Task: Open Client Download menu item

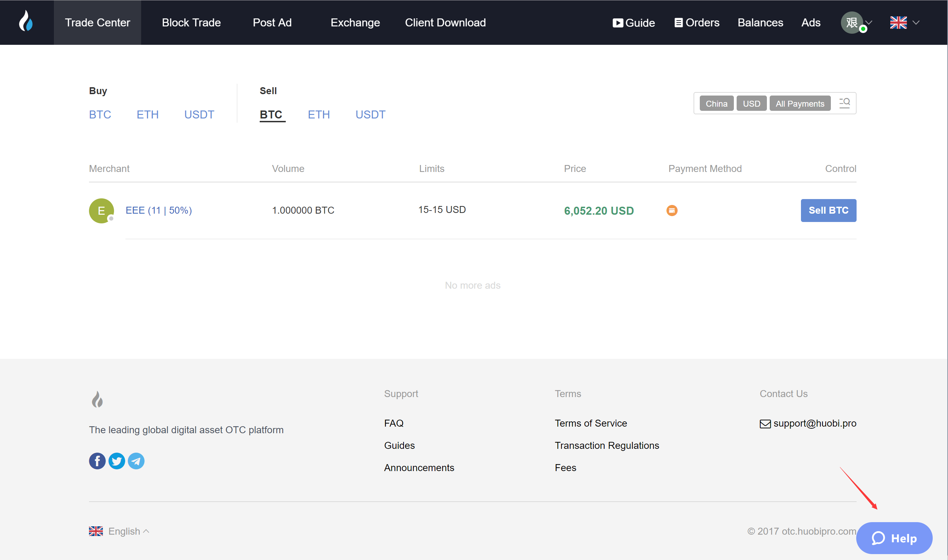Action: pyautogui.click(x=445, y=23)
